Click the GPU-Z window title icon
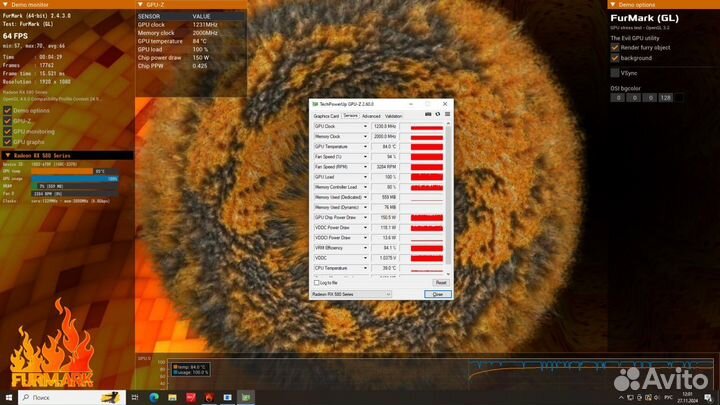 (x=315, y=104)
